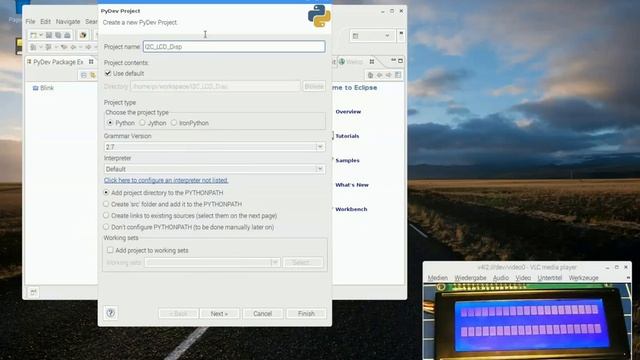
Task: Toggle the Use default checkbox
Action: tap(108, 73)
